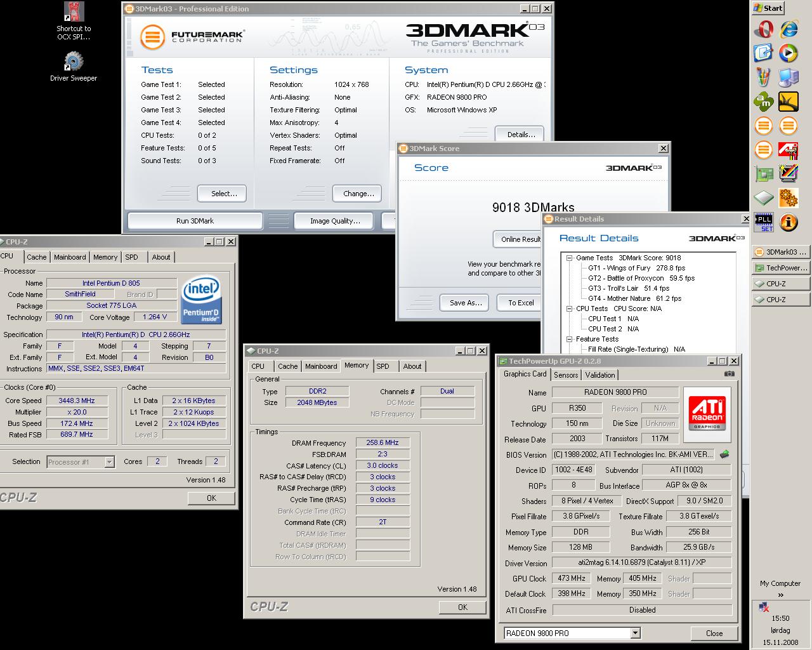Open the yellow and black grass icon
812x650 pixels.
[x=789, y=102]
